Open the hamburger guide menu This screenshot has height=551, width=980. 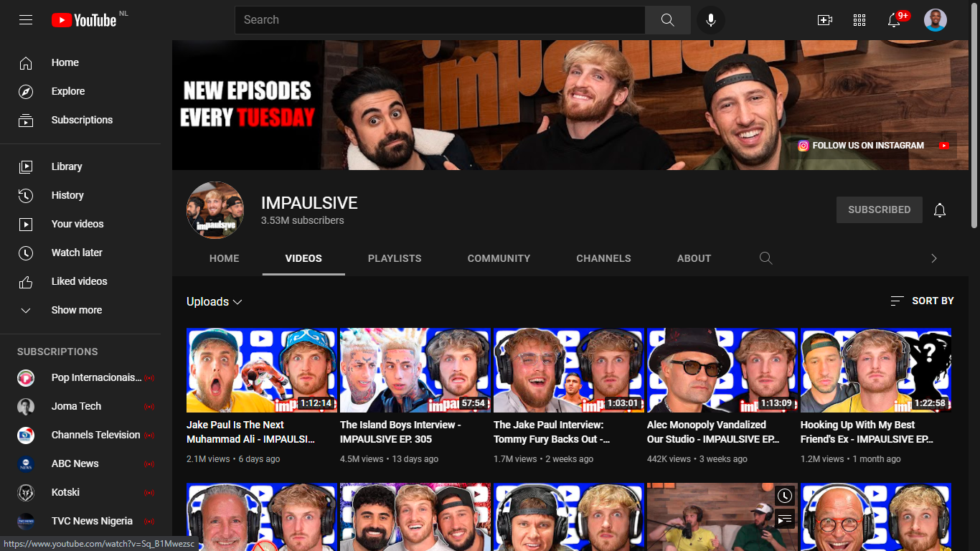26,20
